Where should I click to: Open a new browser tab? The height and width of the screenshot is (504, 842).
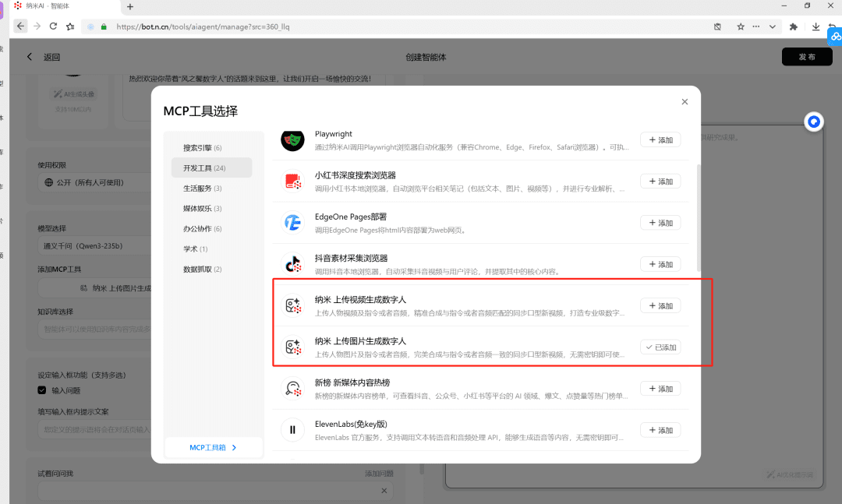point(130,7)
